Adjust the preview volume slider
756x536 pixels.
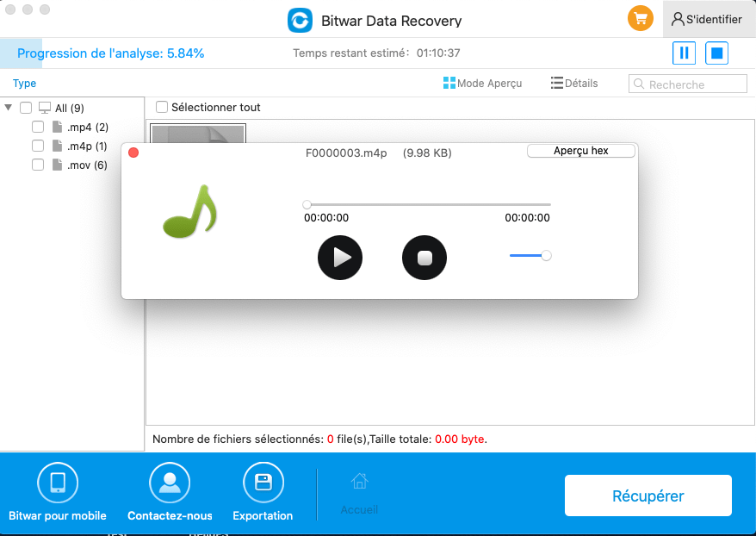click(x=530, y=255)
